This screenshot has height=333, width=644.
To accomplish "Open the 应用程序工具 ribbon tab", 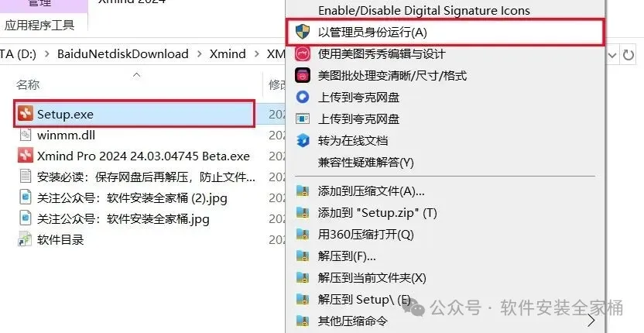I will coord(39,25).
